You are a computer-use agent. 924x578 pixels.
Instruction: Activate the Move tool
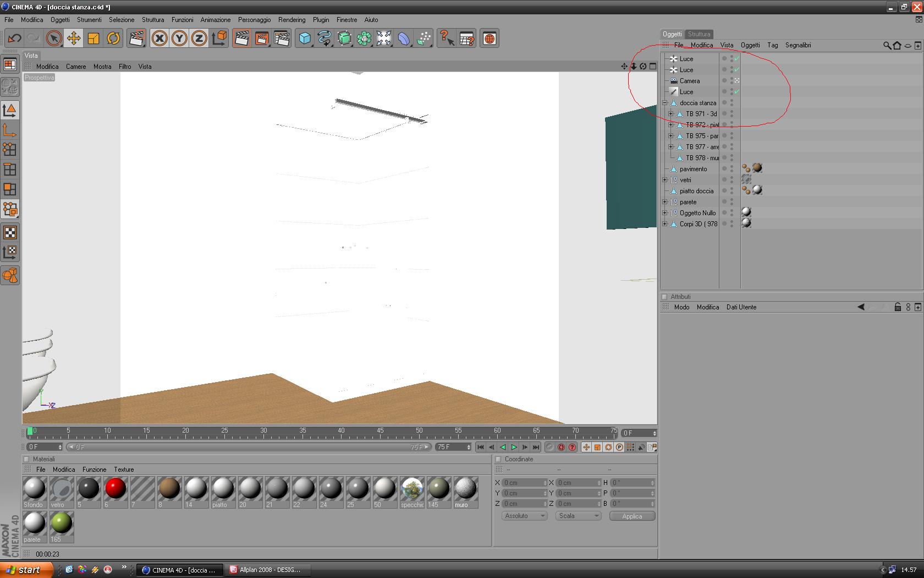(x=73, y=39)
